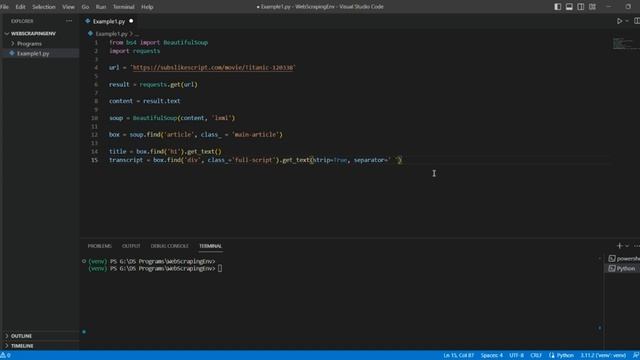Image resolution: width=640 pixels, height=360 pixels.
Task: Open the Run menu
Action: (101, 7)
